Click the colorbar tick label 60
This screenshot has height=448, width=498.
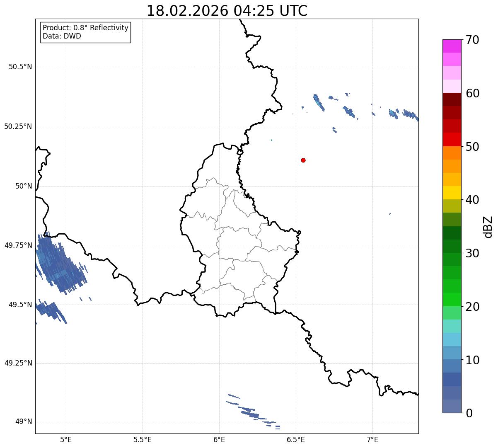click(472, 93)
